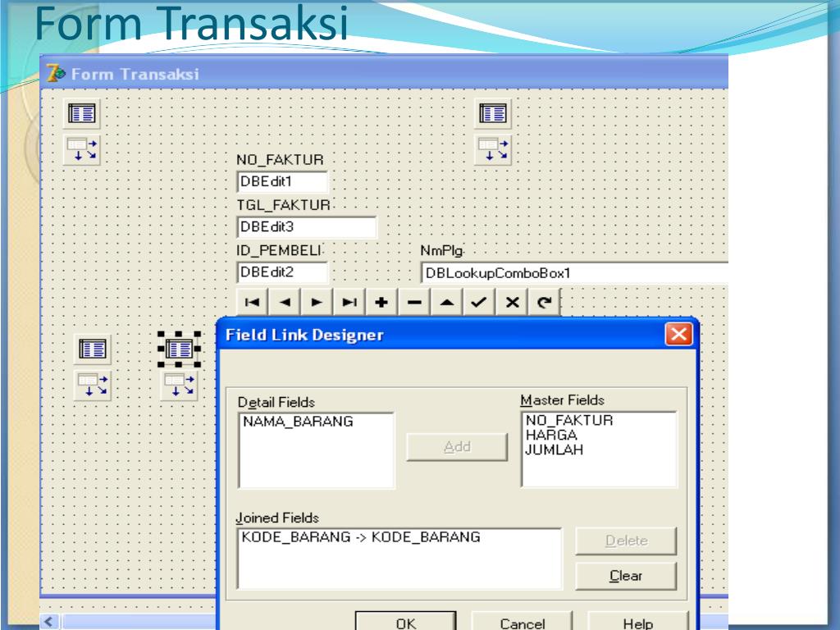Image resolution: width=840 pixels, height=630 pixels.
Task: Click the horizontal scrollbar left arrow
Action: [x=48, y=622]
